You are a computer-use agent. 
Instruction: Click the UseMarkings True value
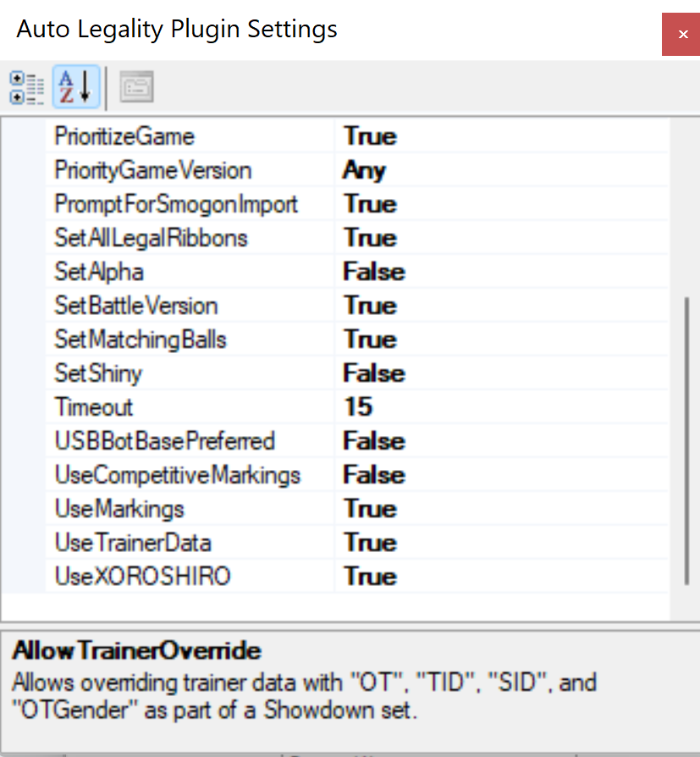point(501,508)
